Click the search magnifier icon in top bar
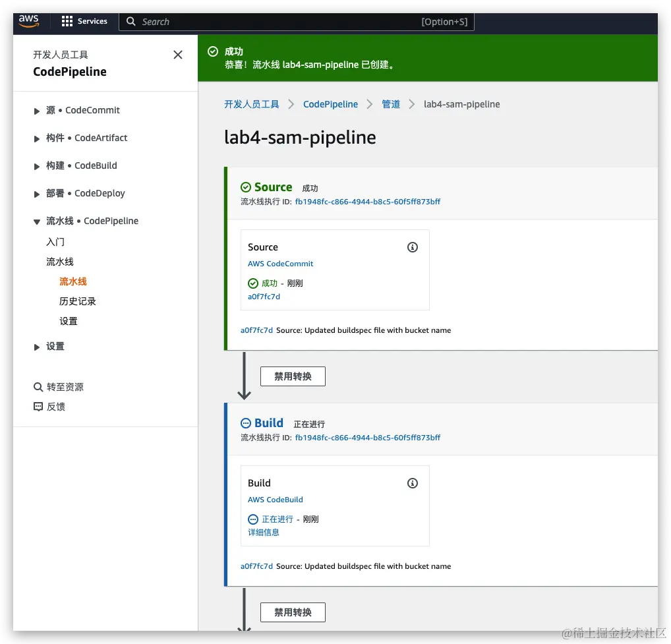Viewport: 671px width, 644px height. 131,21
